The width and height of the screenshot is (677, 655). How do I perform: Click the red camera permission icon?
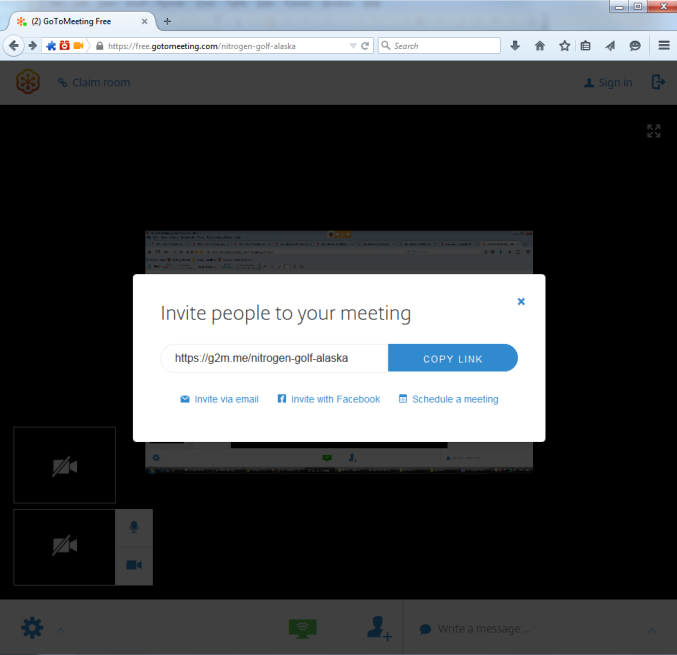[65, 45]
